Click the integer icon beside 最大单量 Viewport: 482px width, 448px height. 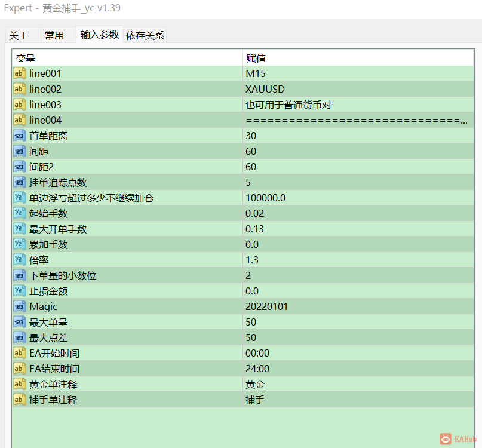coord(19,322)
